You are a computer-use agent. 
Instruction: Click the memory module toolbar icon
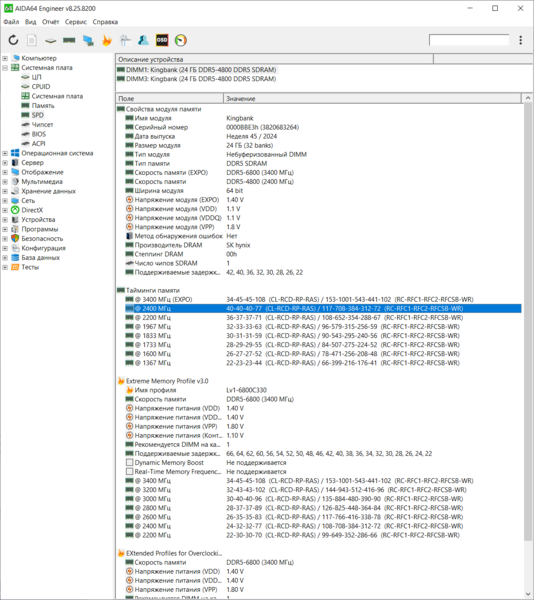pos(69,40)
